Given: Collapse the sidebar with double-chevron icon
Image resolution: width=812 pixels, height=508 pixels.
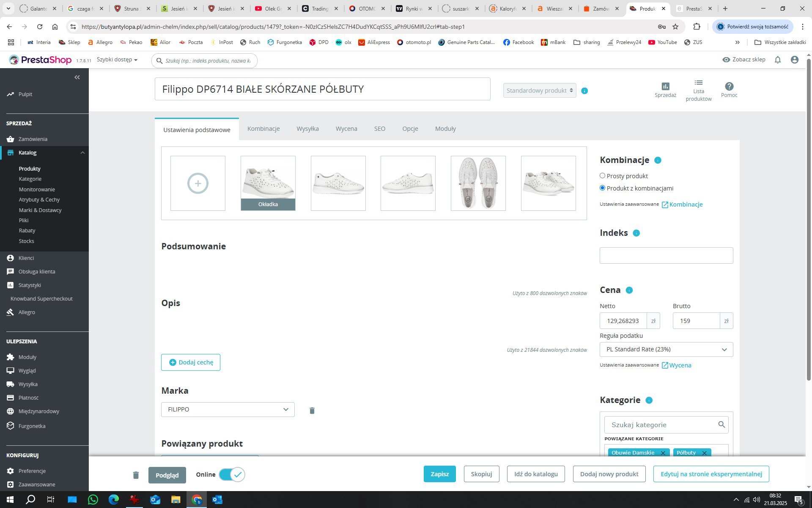Looking at the screenshot, I should click(77, 77).
